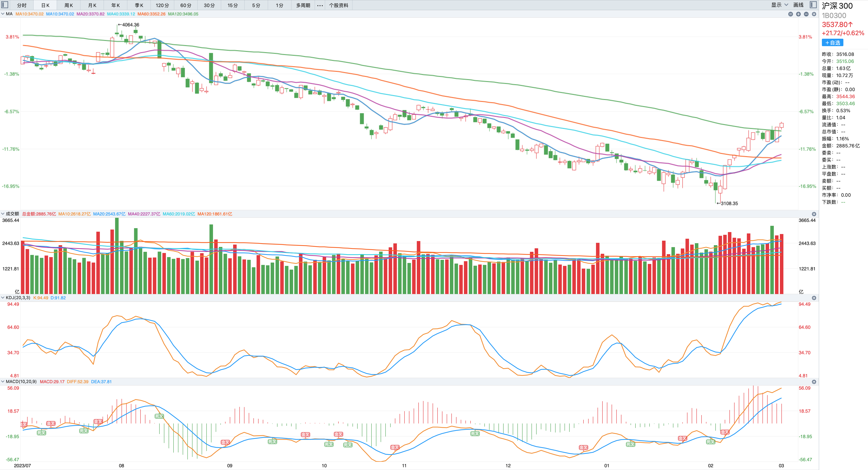This screenshot has width=868, height=470.
Task: Zoom in chart with plus icon
Action: [798, 14]
